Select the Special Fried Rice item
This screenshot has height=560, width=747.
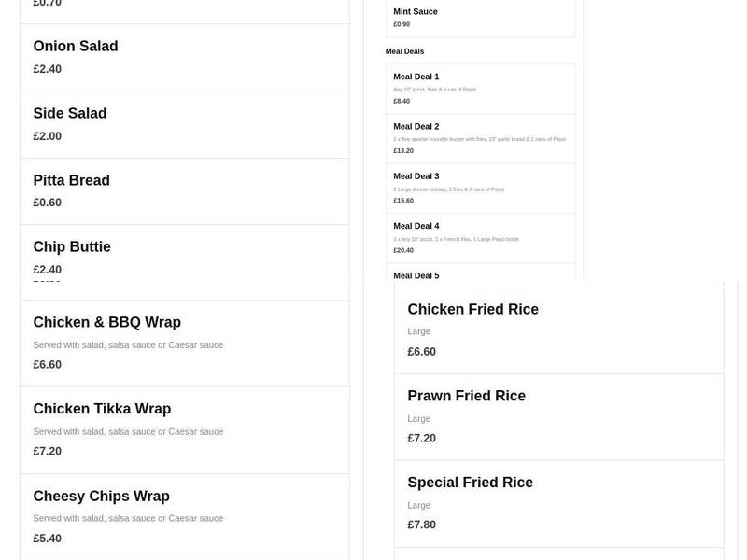pos(470,483)
